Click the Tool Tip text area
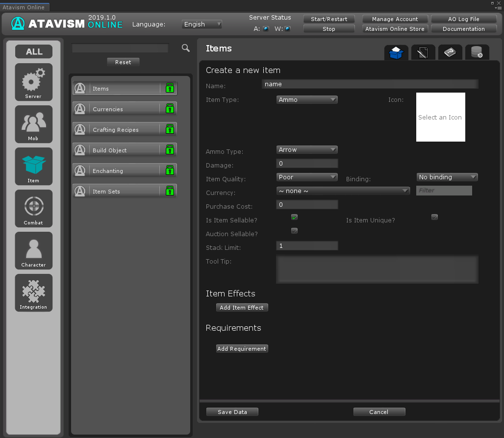 [x=377, y=269]
